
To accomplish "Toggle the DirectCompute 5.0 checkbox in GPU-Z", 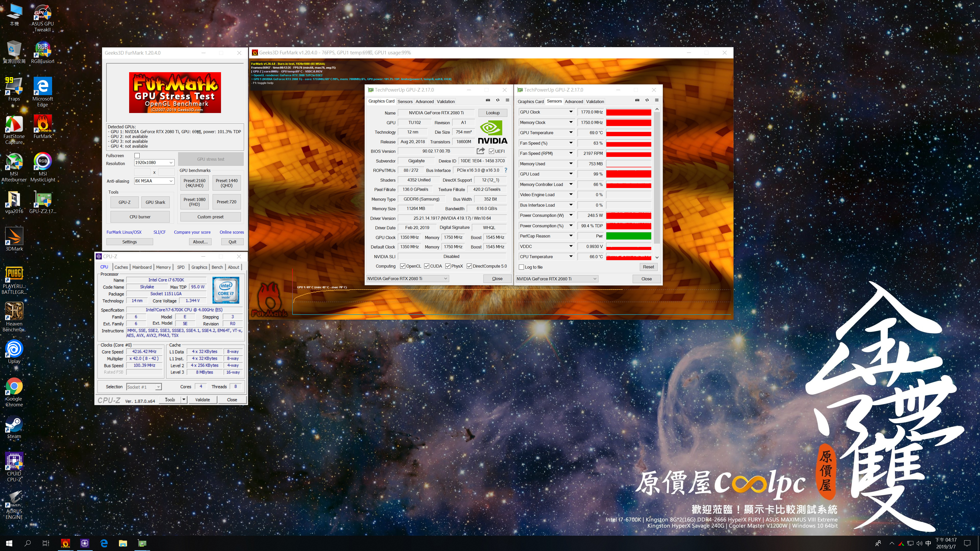I will [469, 266].
